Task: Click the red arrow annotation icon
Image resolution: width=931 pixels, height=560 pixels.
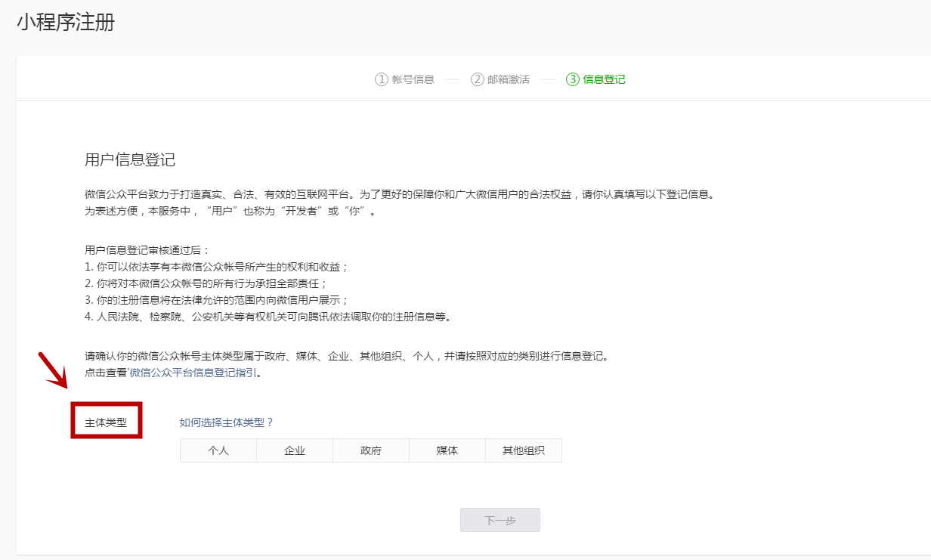Action: 51,370
